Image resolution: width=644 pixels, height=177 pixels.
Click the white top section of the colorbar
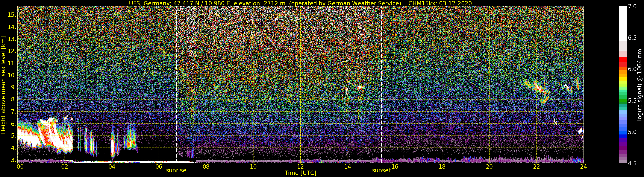[x=623, y=24]
